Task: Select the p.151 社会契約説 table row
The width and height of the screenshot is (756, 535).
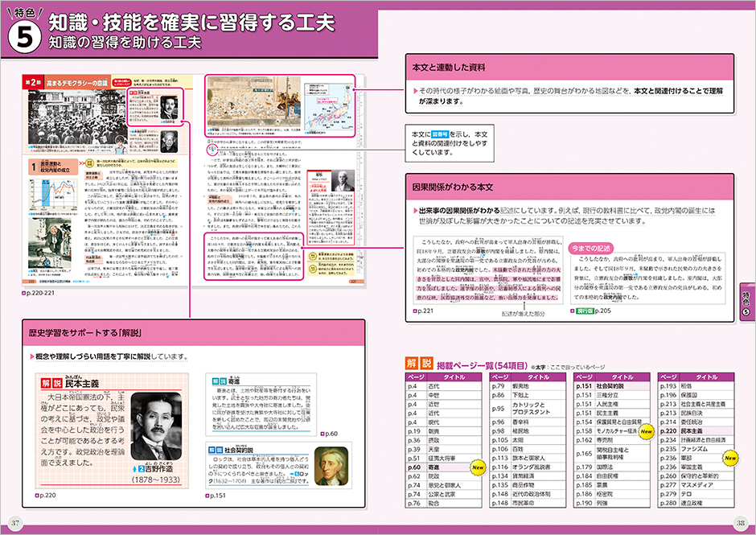Action: pyautogui.click(x=611, y=386)
